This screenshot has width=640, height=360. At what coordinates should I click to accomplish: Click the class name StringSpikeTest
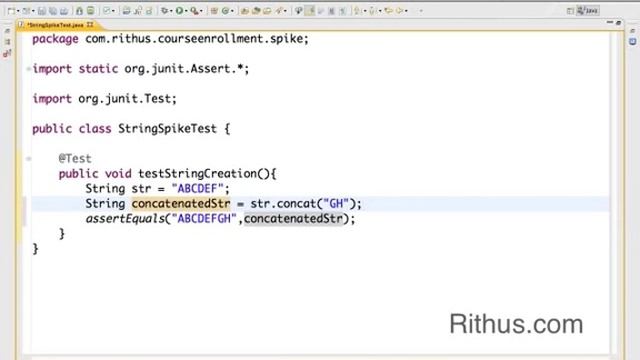coord(167,129)
